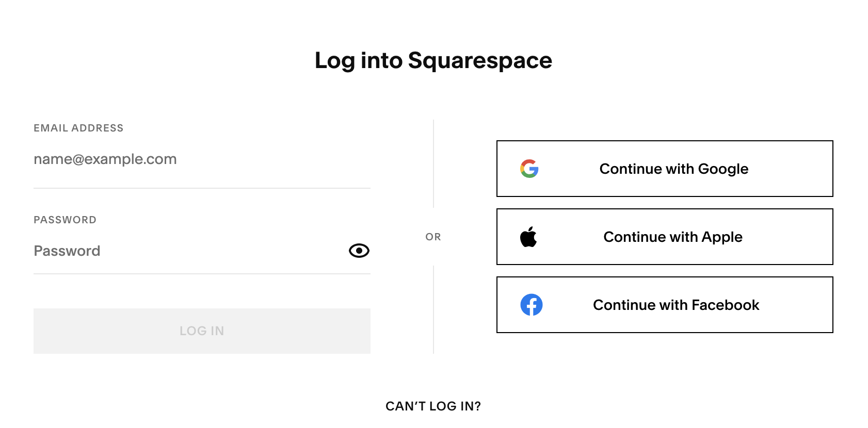Click the EMAIL ADDRESS field label
The width and height of the screenshot is (868, 428).
pyautogui.click(x=78, y=128)
